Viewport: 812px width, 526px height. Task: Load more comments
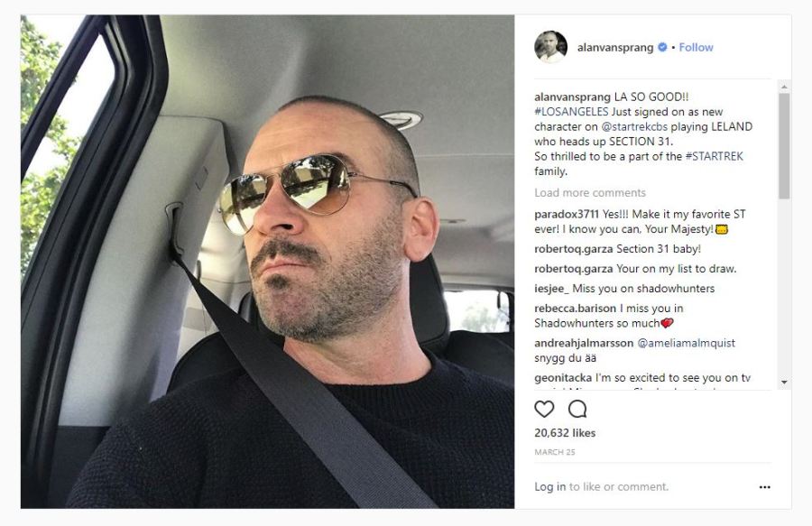(589, 192)
